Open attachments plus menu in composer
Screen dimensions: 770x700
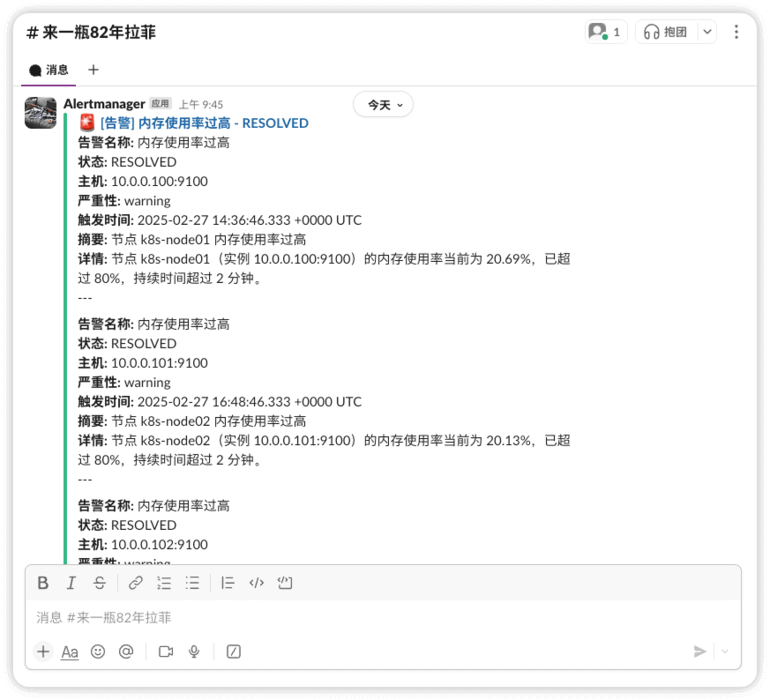43,652
